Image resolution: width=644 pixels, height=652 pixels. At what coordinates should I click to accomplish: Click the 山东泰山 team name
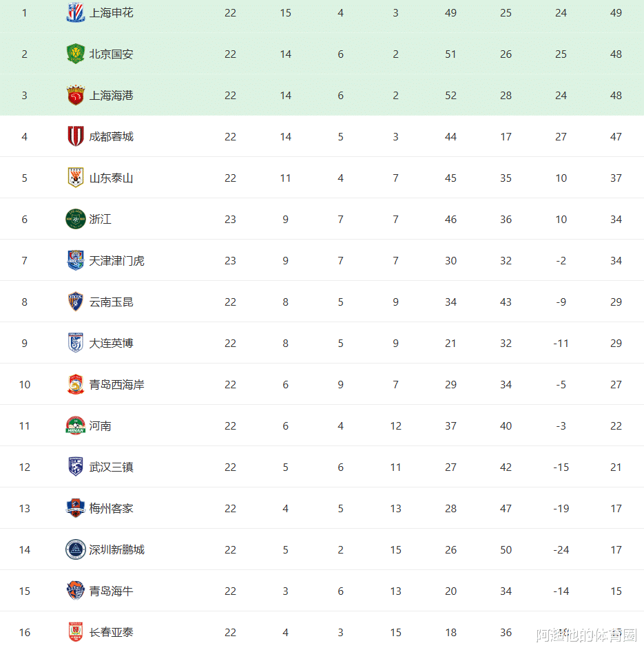tap(111, 178)
